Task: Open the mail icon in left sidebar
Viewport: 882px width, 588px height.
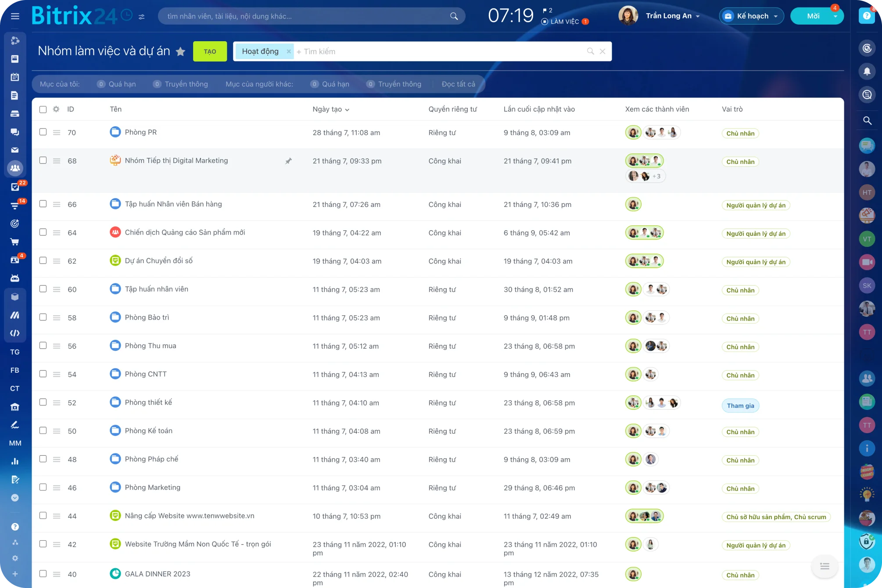Action: [x=15, y=150]
